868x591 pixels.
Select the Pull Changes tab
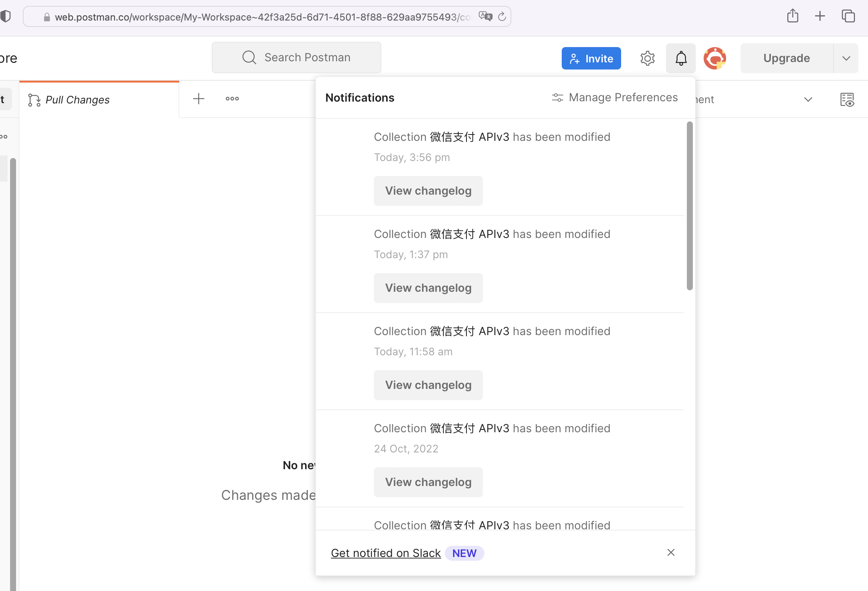pyautogui.click(x=99, y=100)
